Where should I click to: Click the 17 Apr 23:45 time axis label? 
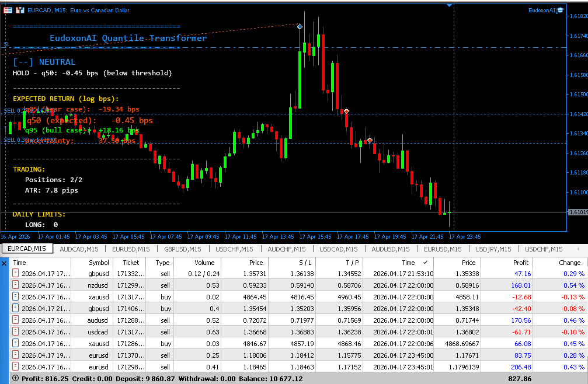[465, 237]
